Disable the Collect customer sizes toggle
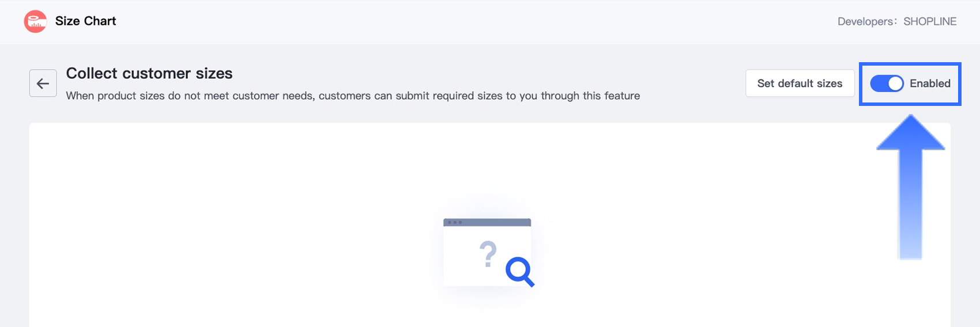Screen dimensions: 980x327 coord(887,83)
